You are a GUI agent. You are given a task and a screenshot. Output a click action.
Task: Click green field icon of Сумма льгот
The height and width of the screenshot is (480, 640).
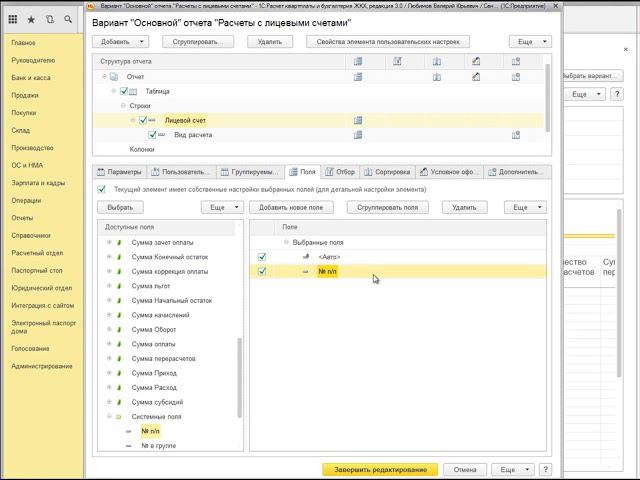tap(119, 286)
